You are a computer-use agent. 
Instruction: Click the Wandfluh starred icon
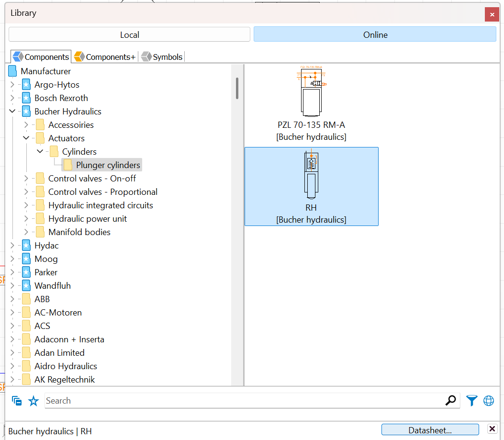point(26,286)
